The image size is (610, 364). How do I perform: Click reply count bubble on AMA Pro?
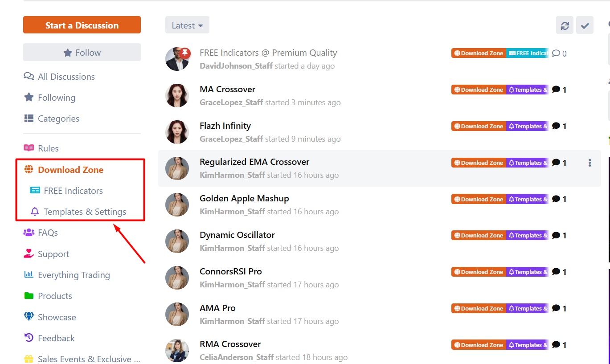559,308
